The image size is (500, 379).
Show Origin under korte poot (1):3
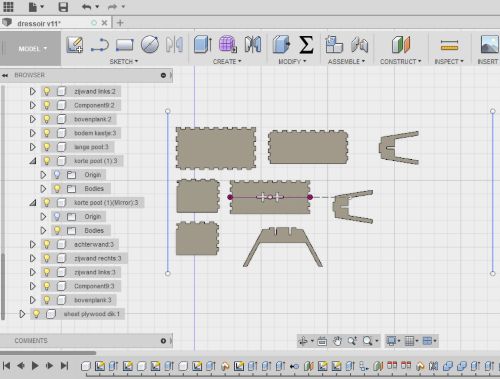click(57, 175)
